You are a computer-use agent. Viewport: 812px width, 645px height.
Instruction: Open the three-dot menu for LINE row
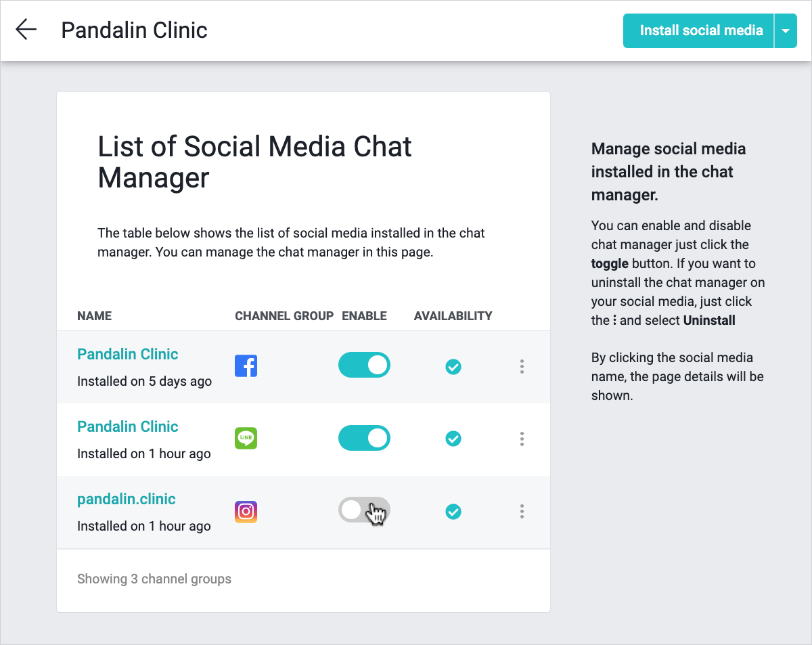coord(522,439)
